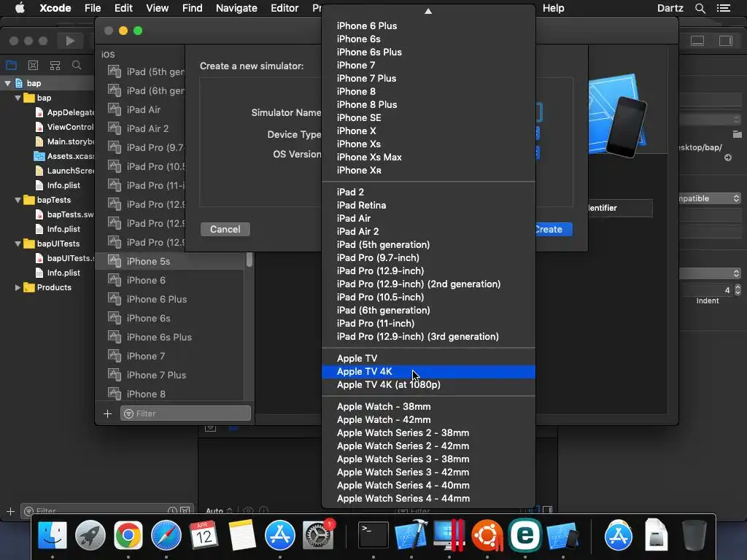Open Ubuntu icon in the Dock

click(x=487, y=535)
